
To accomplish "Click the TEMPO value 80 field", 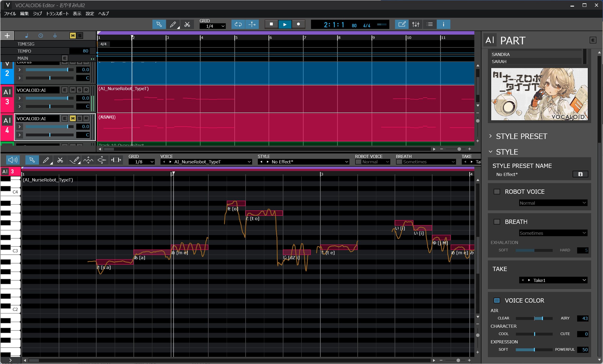I will [x=80, y=51].
